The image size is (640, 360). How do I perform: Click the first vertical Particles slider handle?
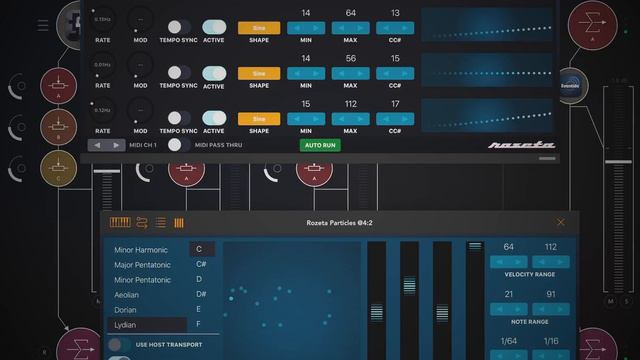[x=377, y=313]
